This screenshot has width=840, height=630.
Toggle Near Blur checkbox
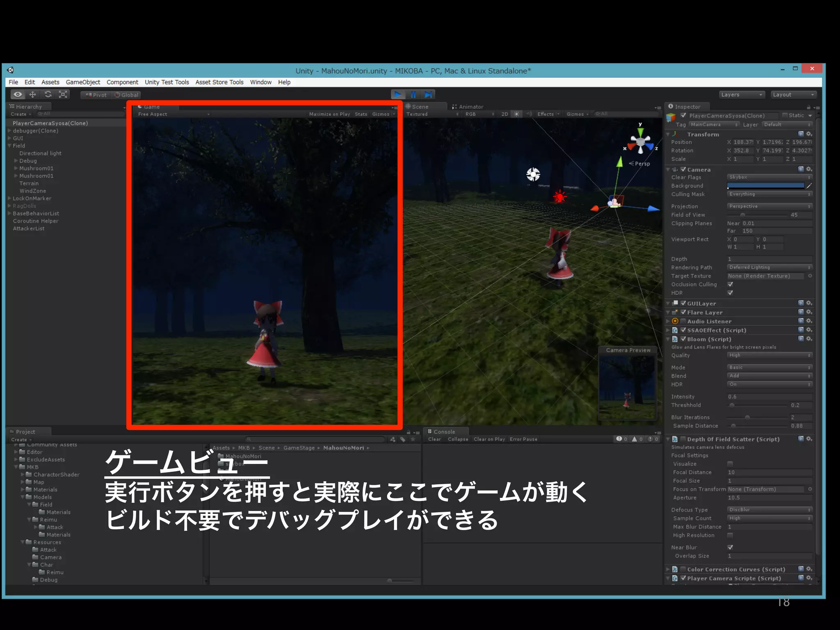730,547
